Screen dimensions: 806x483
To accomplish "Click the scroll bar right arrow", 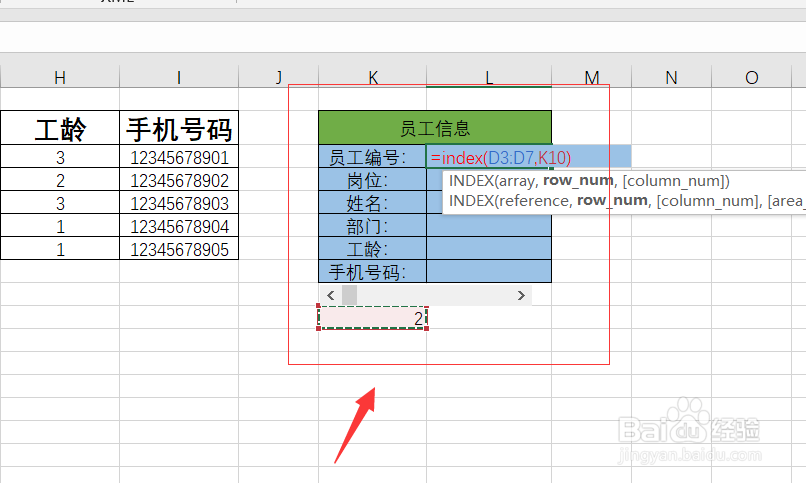I will pyautogui.click(x=521, y=295).
